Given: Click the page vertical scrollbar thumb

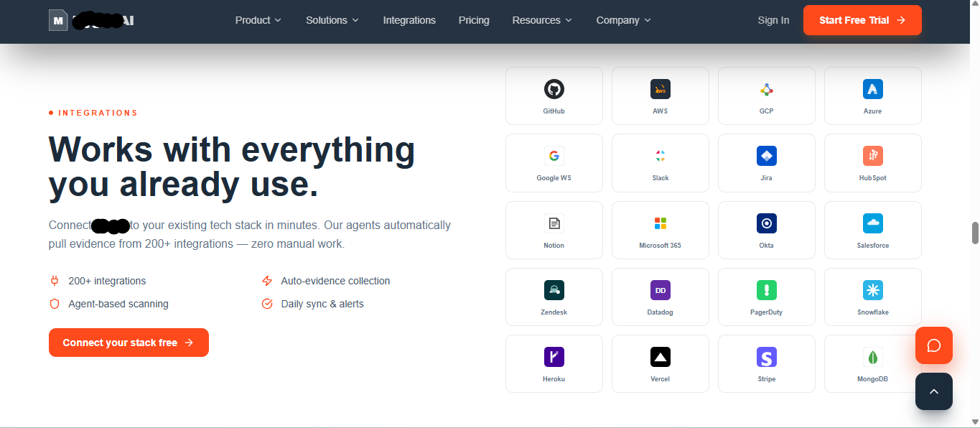Looking at the screenshot, I should pyautogui.click(x=975, y=233).
